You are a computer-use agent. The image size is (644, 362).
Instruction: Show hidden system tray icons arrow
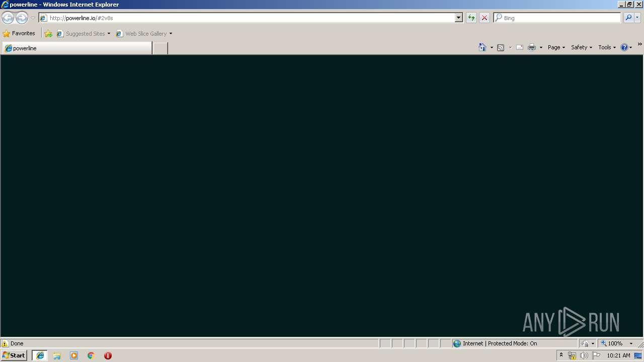(x=561, y=355)
